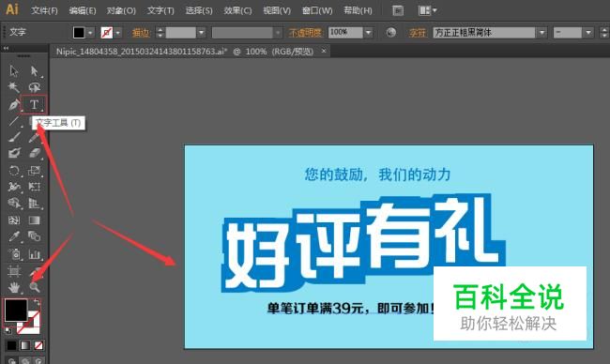Open the 对象(O) menu
Image resolution: width=610 pixels, height=364 pixels.
121,10
